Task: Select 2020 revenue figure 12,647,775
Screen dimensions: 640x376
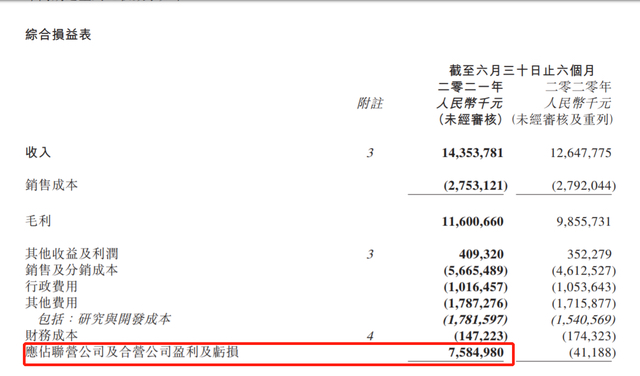Action: 580,153
